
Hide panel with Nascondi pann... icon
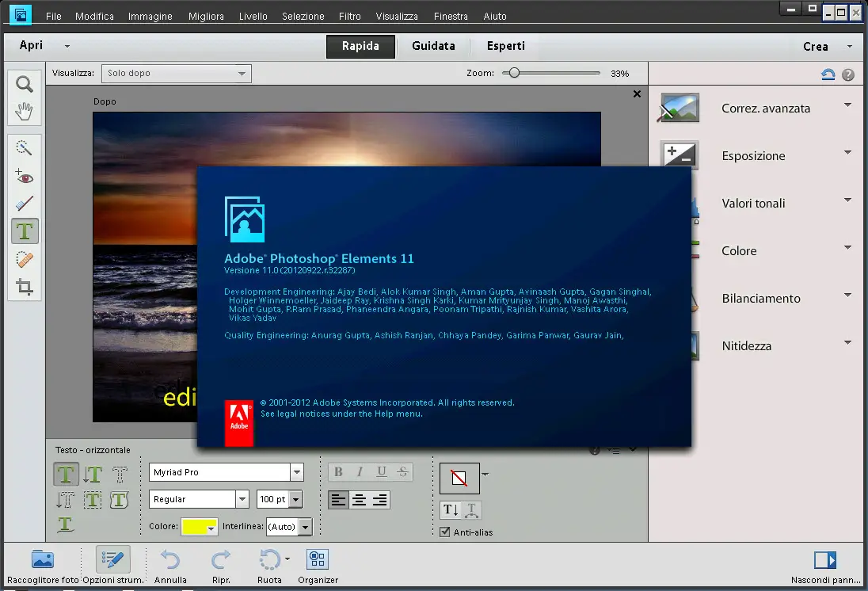pyautogui.click(x=825, y=560)
